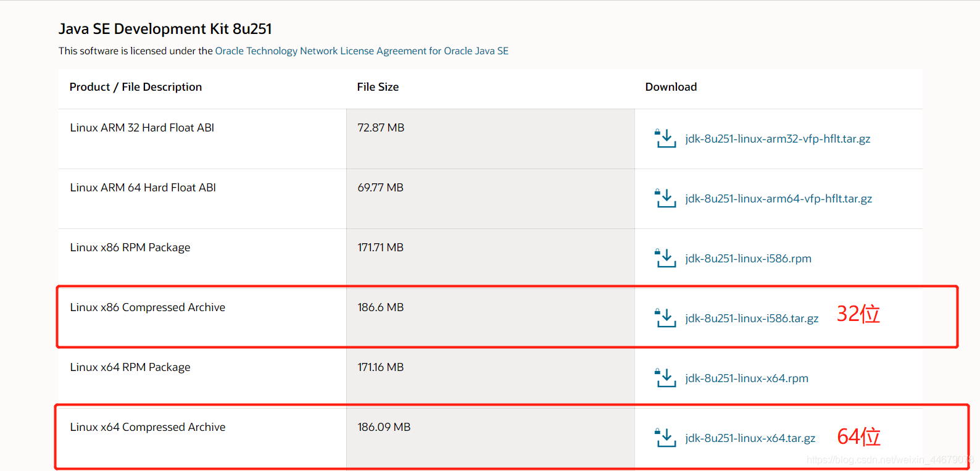Select Linux x86 RPM Package text

[x=130, y=248]
